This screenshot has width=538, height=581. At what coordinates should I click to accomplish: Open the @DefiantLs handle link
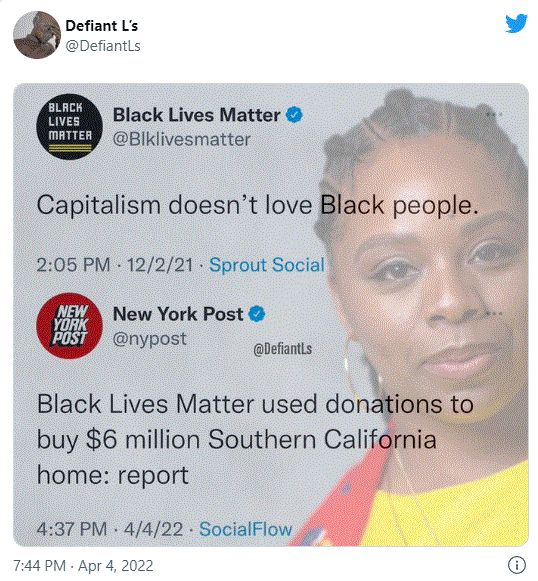103,46
